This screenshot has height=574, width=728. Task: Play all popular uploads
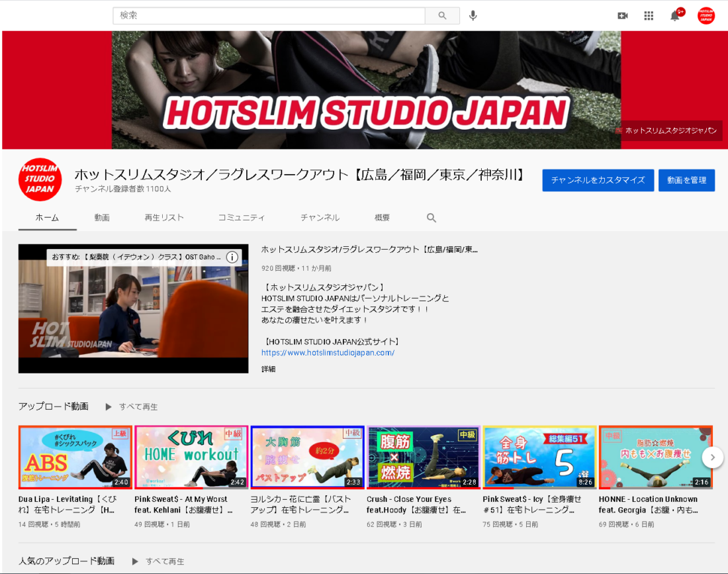point(158,561)
